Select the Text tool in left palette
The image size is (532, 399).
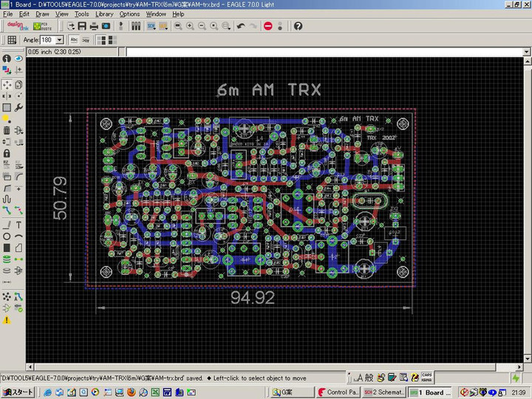point(18,225)
